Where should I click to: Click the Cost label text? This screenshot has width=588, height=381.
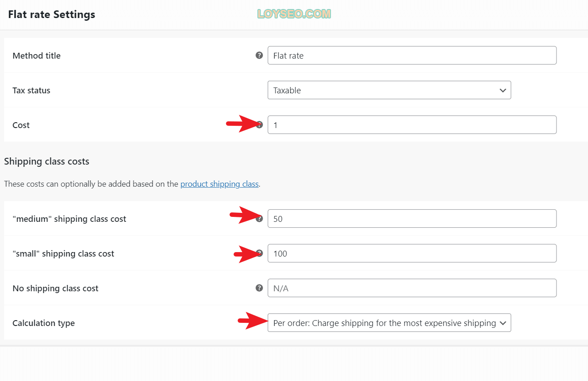[x=21, y=125]
